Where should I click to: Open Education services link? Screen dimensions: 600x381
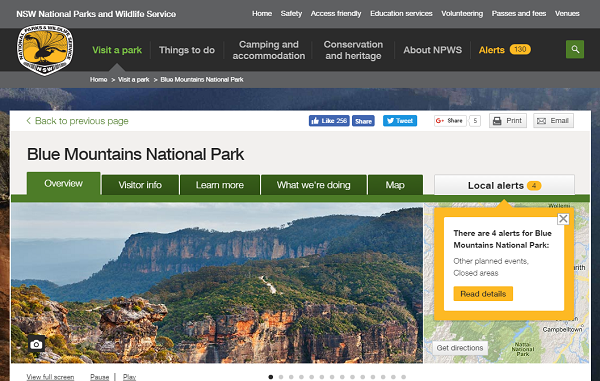coord(401,14)
